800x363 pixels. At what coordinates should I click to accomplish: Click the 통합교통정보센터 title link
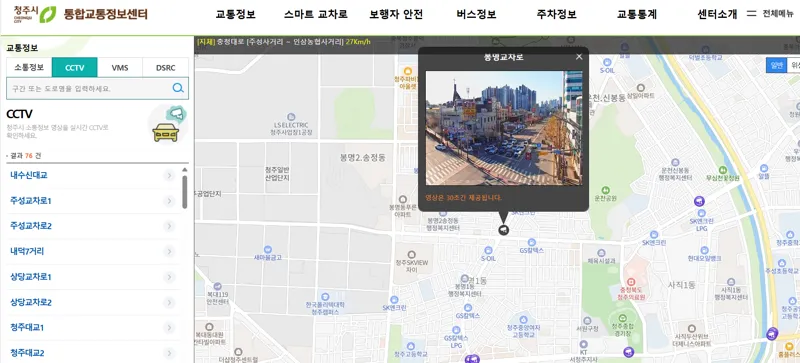point(106,14)
